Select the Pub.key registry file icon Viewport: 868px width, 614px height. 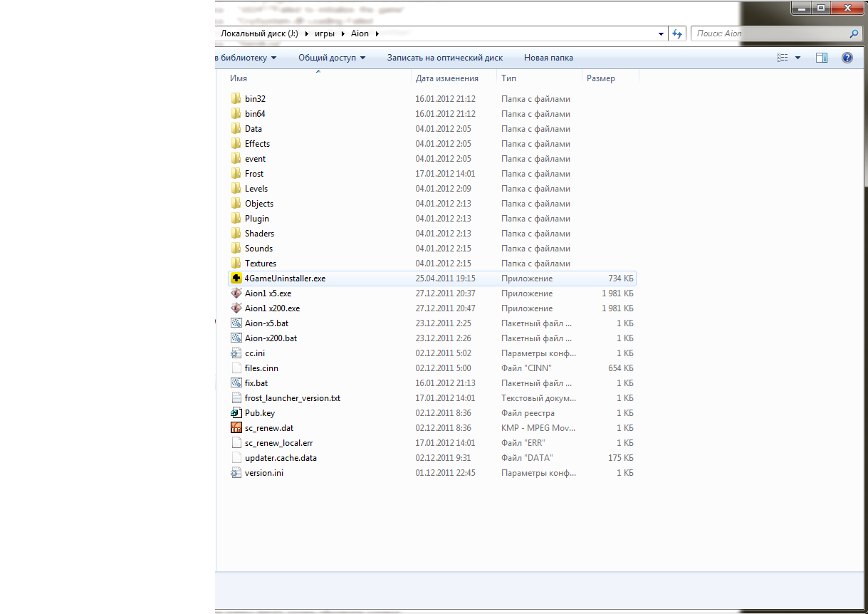coord(236,413)
